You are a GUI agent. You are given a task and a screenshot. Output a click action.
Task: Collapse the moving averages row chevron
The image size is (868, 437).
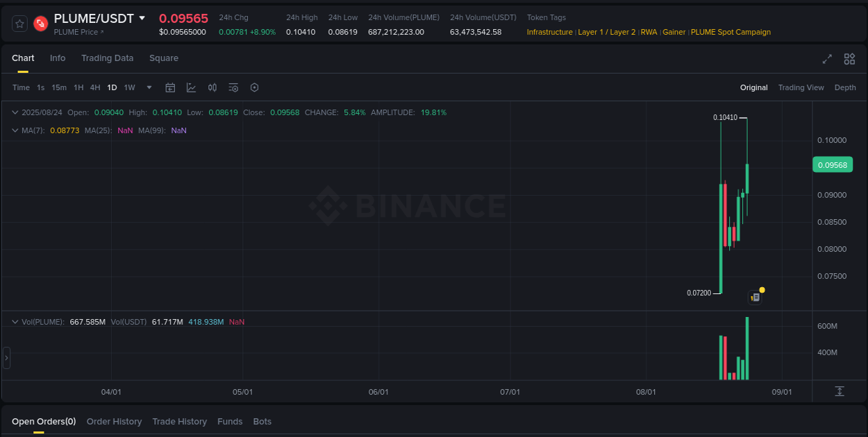pyautogui.click(x=15, y=130)
